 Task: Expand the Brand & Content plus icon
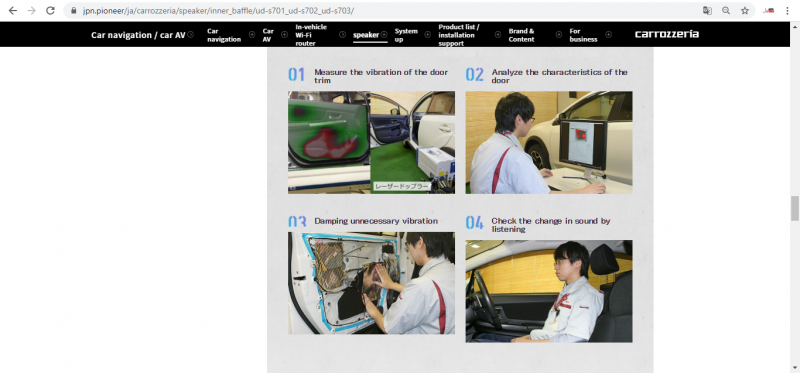click(560, 35)
